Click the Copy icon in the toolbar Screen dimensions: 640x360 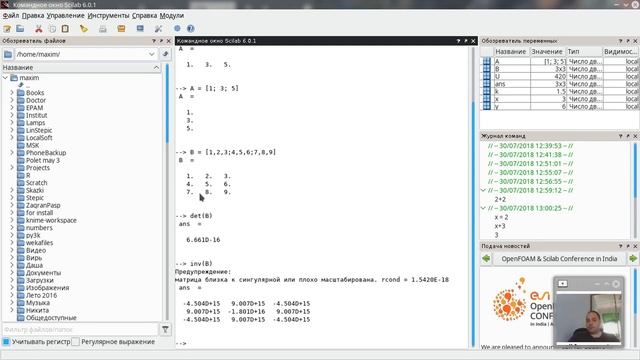click(52, 29)
